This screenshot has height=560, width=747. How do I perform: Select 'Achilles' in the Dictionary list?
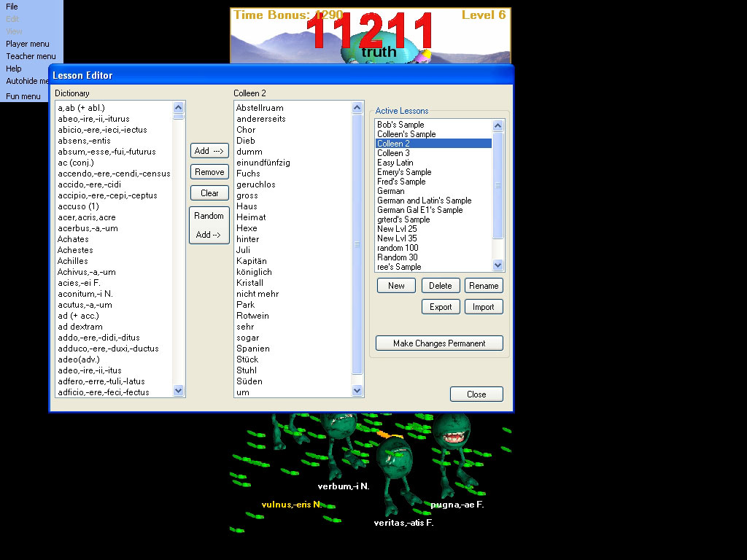pos(73,261)
